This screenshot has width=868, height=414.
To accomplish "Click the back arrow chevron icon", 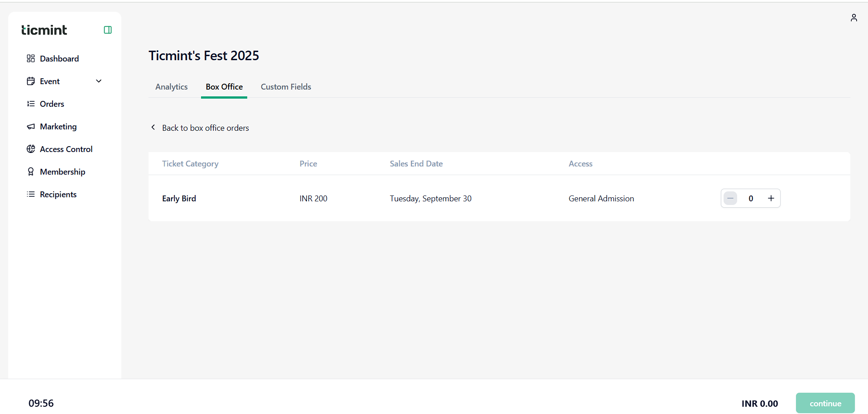I will pos(153,127).
